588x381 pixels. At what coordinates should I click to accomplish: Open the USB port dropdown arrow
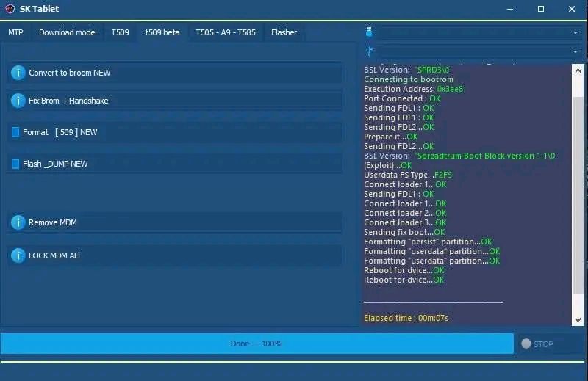[x=576, y=51]
